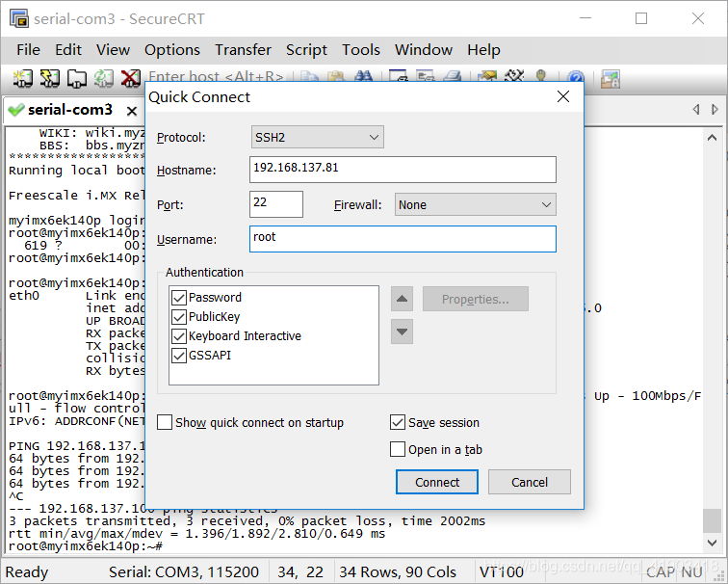The height and width of the screenshot is (584, 728).
Task: Click the terminal scrollbar up arrow
Action: click(712, 138)
